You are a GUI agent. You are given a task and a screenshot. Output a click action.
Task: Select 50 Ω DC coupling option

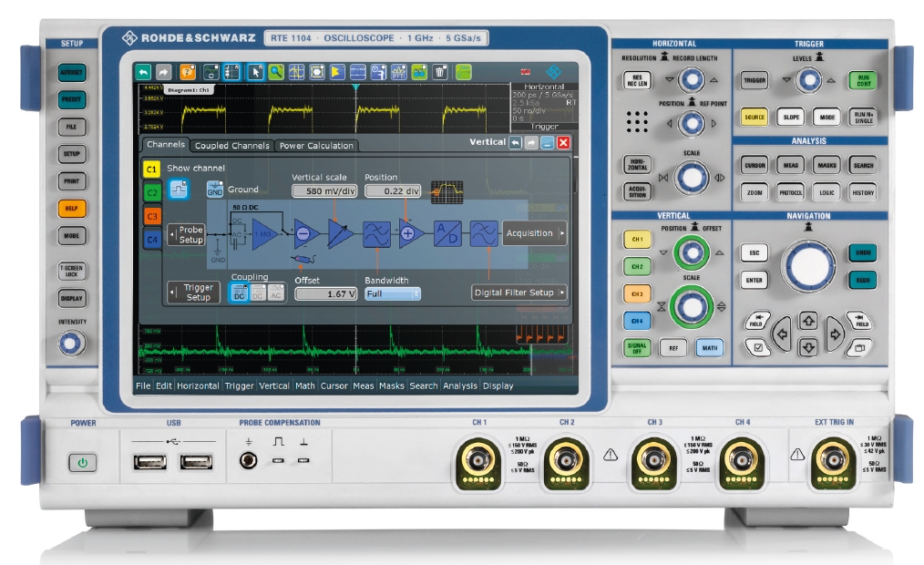240,293
